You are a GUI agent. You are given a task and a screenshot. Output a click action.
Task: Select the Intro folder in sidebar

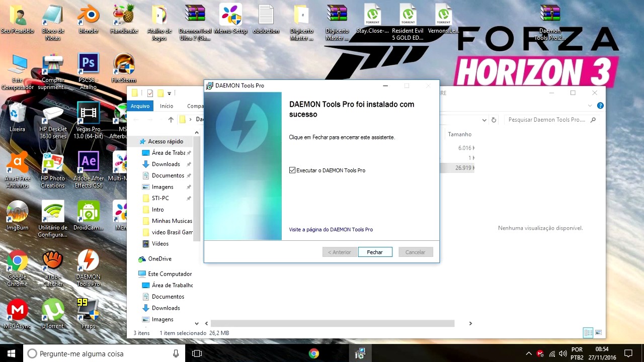[x=158, y=209]
